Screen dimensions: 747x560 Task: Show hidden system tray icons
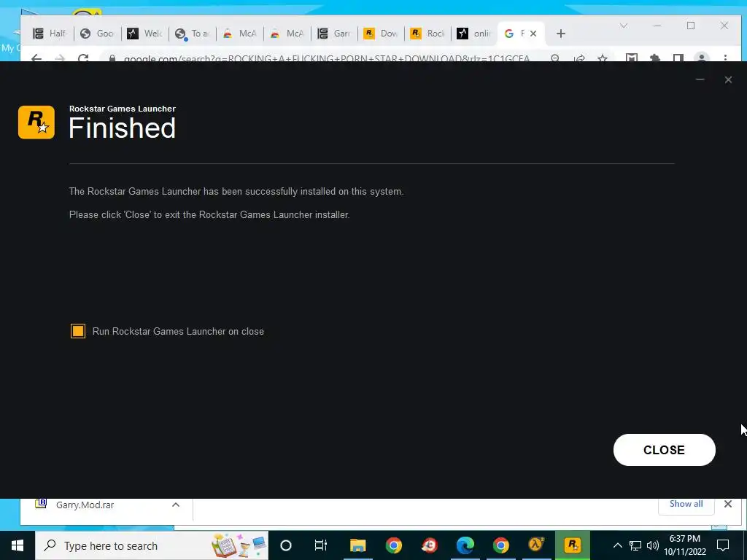point(617,545)
